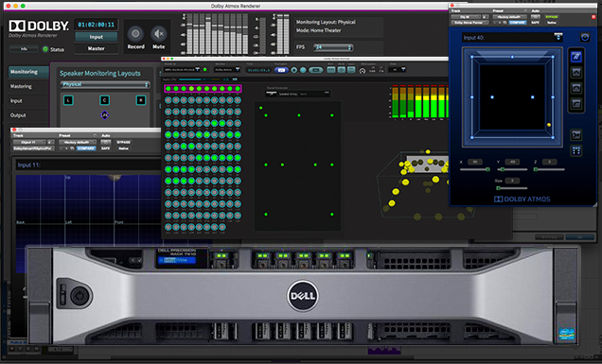Adjust the Y slider in Input 40 panner
This screenshot has width=602, height=364.
coord(512,169)
